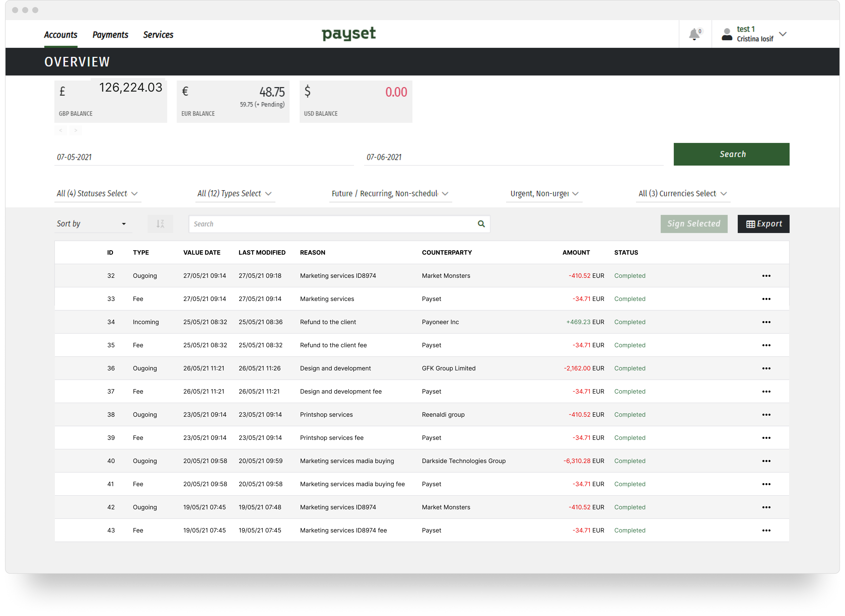The width and height of the screenshot is (845, 616).
Task: Click the user avatar icon
Action: [727, 34]
